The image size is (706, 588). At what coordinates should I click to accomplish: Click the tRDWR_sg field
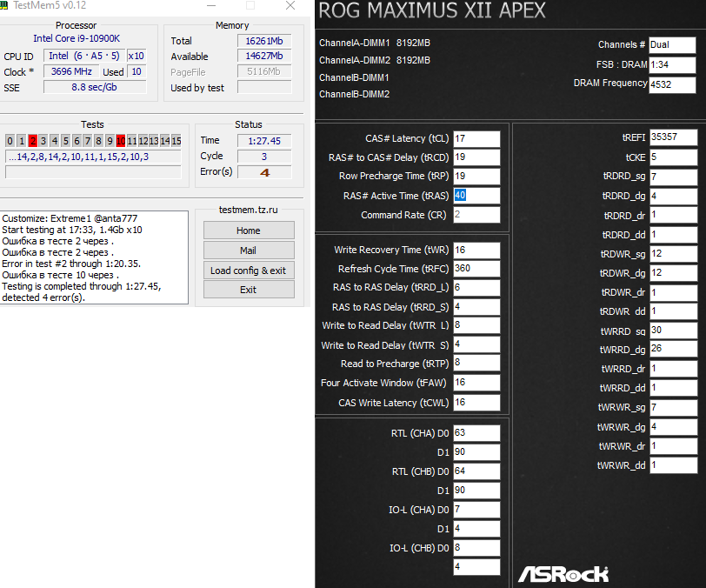click(673, 254)
